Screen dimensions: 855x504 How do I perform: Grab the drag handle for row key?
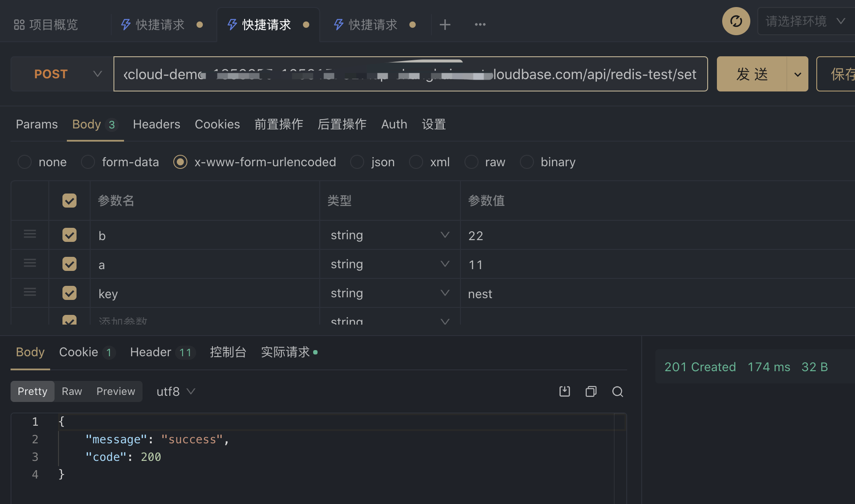(30, 292)
